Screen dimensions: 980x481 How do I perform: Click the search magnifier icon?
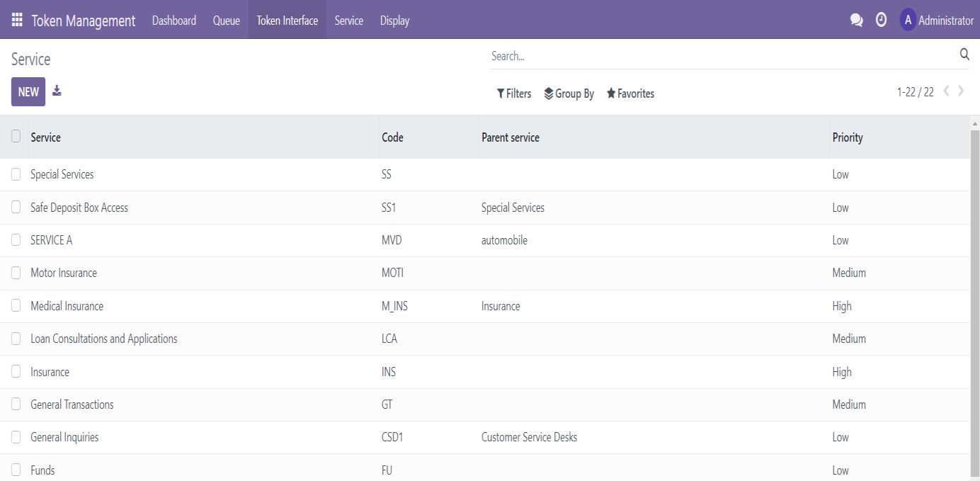(964, 55)
